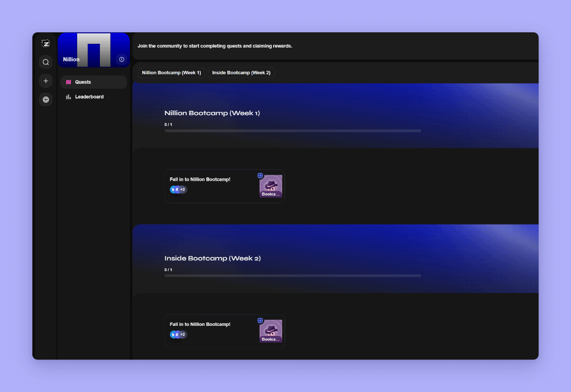571x392 pixels.
Task: Click the Inside Bootcamp (Week 2) progress bar
Action: point(293,275)
